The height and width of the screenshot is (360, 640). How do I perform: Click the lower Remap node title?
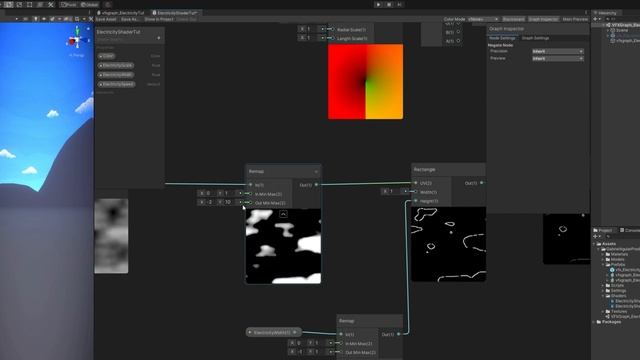coord(347,321)
